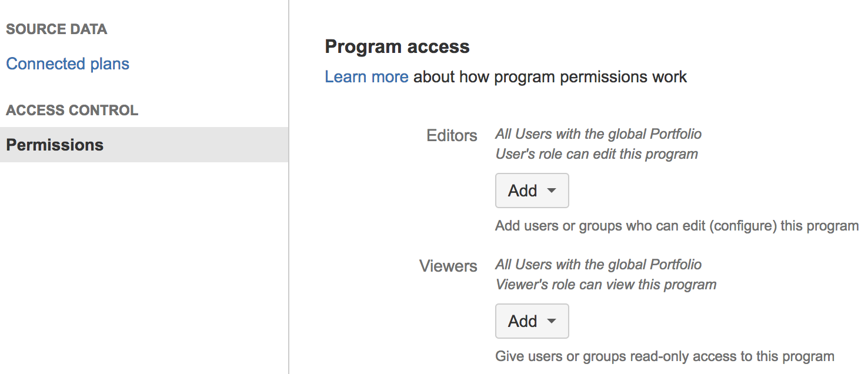Click the ACCESS CONTROL section header
This screenshot has height=374, width=868.
(x=72, y=110)
